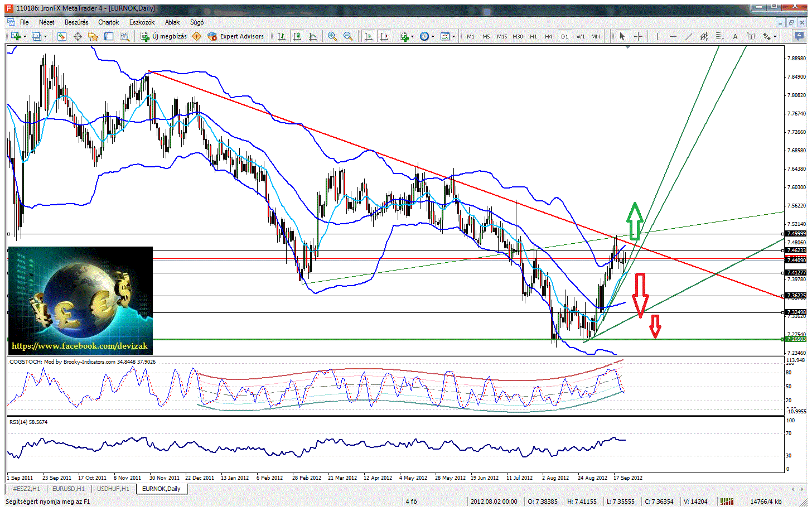The height and width of the screenshot is (511, 812).
Task: Switch to the EURUSD,H1 chart tab
Action: pyautogui.click(x=68, y=489)
